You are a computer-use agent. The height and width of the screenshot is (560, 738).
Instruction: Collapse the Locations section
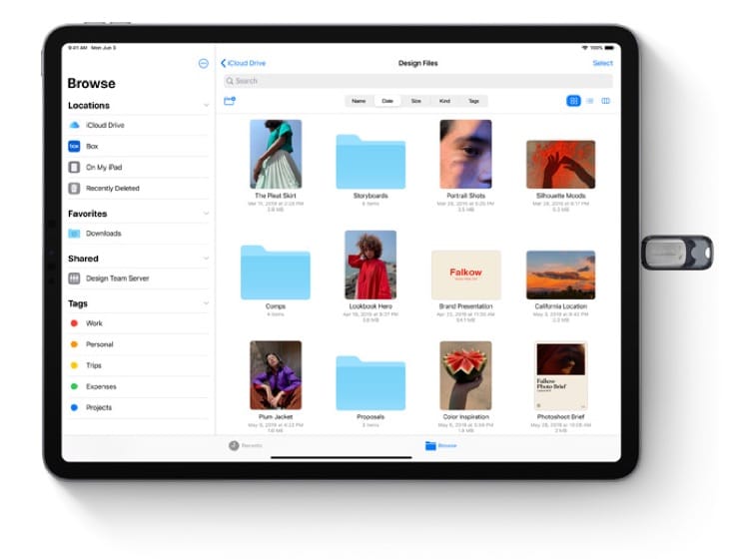pos(206,106)
